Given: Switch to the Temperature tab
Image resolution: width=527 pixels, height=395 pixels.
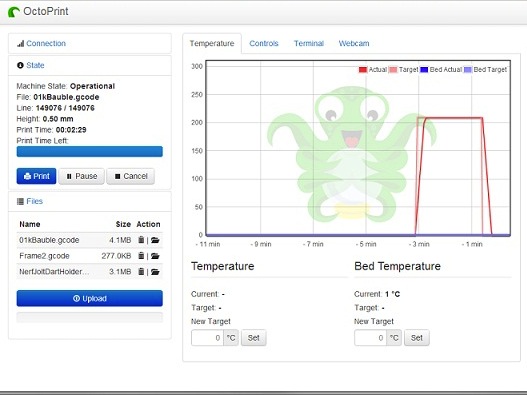Looking at the screenshot, I should [x=212, y=43].
